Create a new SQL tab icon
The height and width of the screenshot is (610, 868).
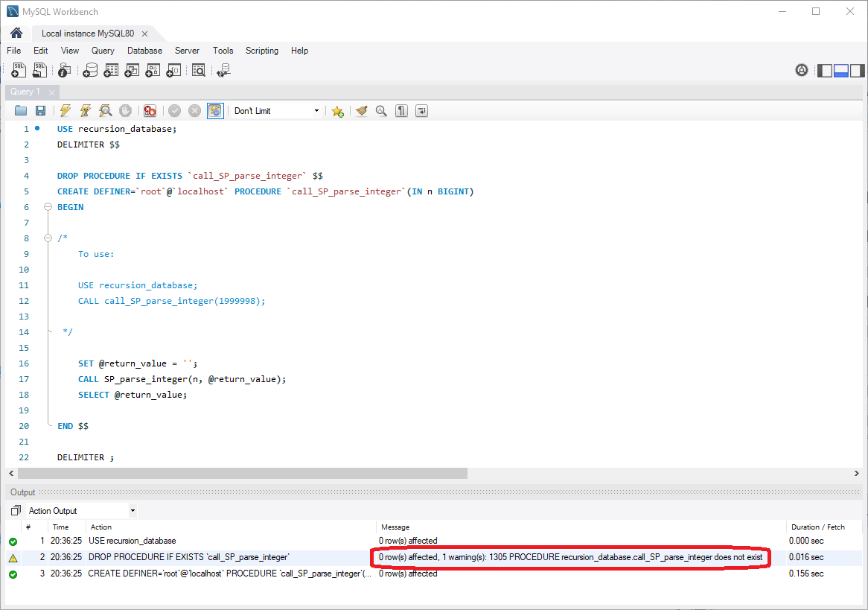click(19, 70)
